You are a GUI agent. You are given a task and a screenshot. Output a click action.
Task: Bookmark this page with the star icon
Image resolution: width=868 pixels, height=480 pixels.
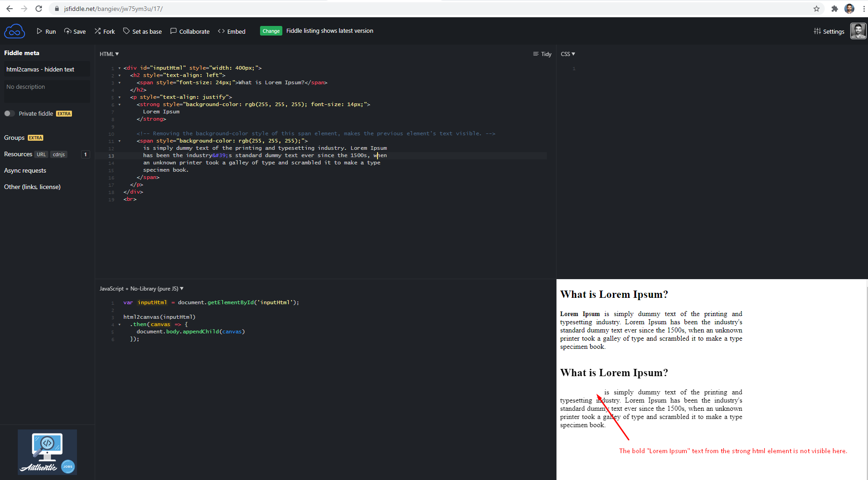coord(817,8)
